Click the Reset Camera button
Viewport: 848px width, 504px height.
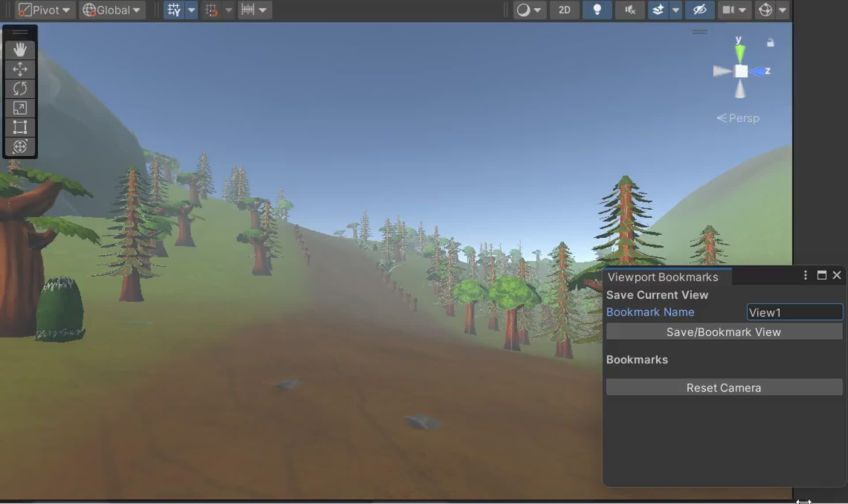tap(723, 387)
